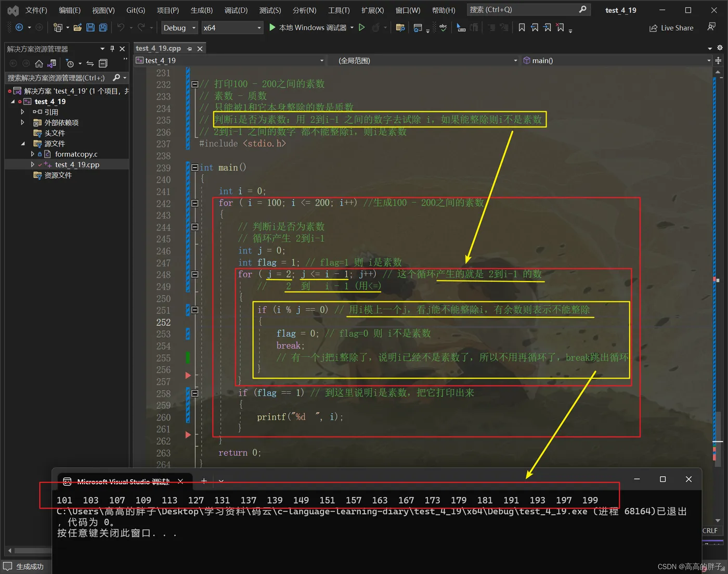Click the start without debugging outline arrow

click(x=362, y=28)
